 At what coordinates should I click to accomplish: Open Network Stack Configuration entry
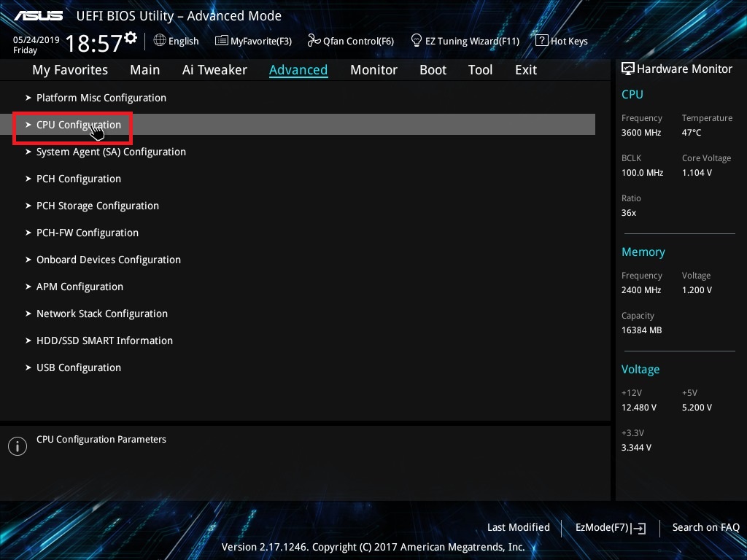click(x=102, y=314)
